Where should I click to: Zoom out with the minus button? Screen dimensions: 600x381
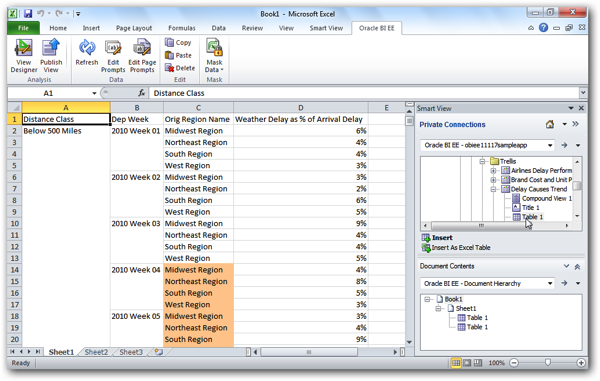514,363
